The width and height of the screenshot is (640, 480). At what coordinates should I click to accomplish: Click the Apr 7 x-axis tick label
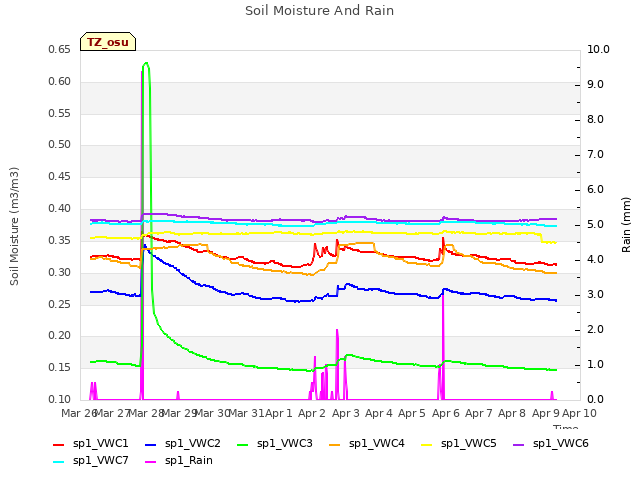(479, 413)
